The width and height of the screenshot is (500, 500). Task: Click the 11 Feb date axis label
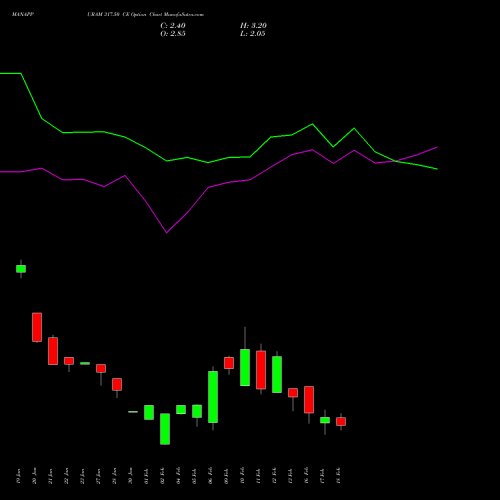(x=259, y=476)
